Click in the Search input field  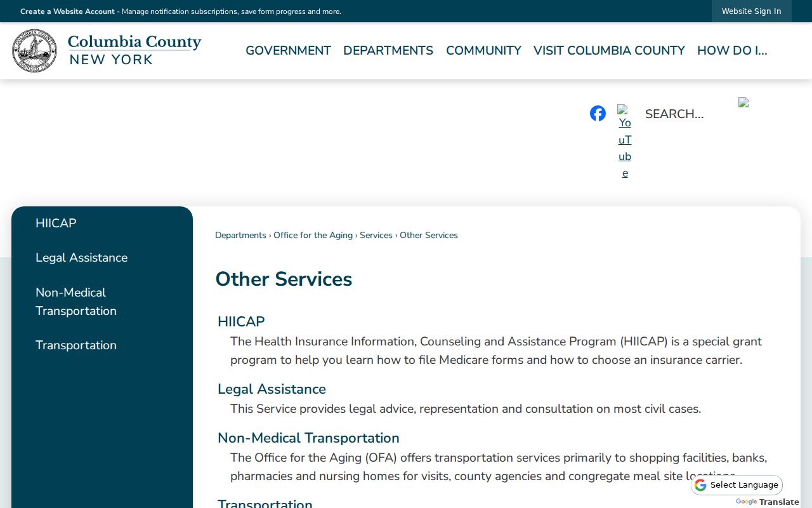tap(685, 114)
